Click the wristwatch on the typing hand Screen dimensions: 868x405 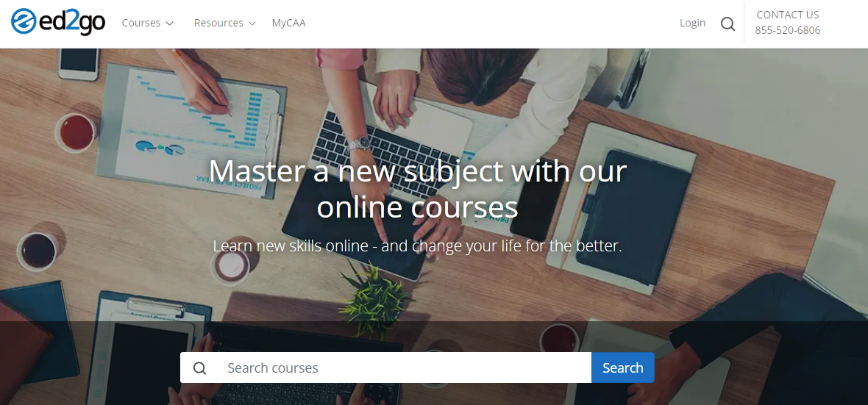(360, 143)
